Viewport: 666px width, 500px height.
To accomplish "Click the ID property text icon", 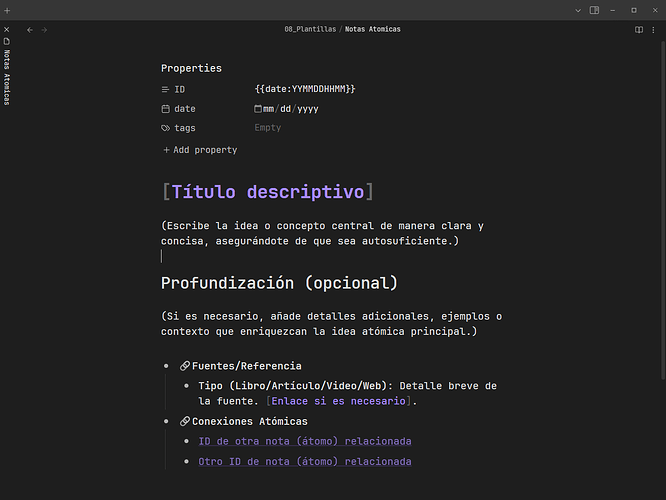I will [165, 89].
